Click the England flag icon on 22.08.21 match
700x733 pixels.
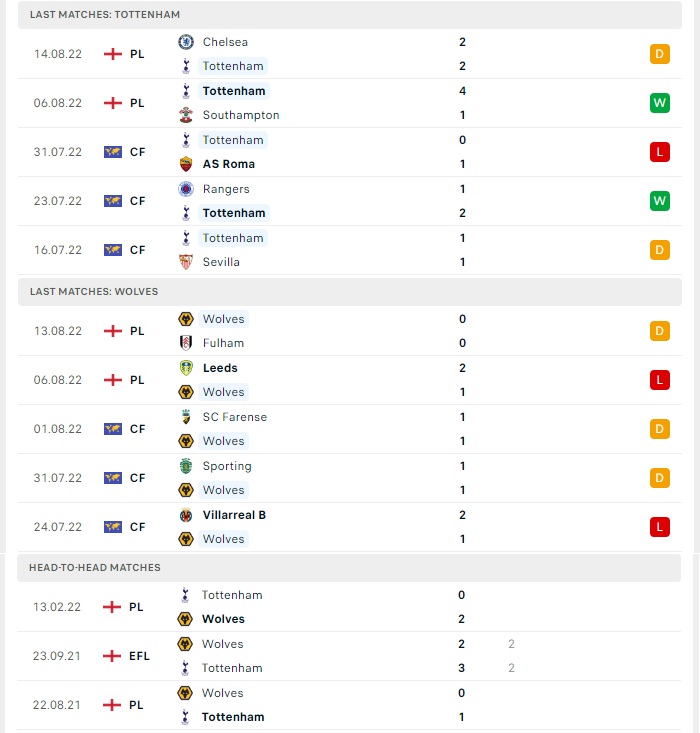[x=112, y=705]
